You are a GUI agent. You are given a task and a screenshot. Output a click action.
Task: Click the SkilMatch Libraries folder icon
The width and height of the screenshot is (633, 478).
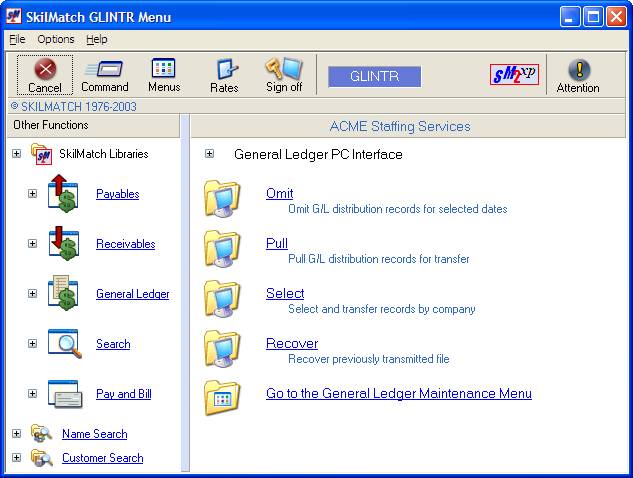coord(42,154)
